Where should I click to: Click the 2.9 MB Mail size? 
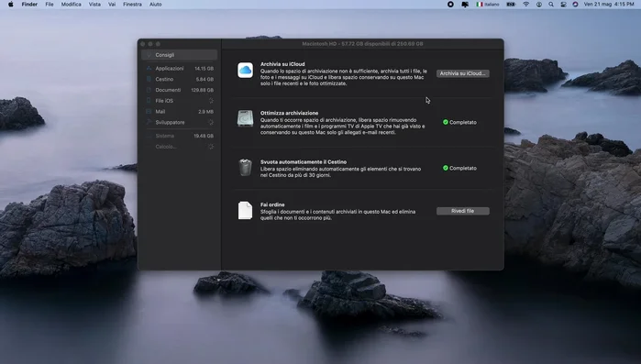(205, 112)
